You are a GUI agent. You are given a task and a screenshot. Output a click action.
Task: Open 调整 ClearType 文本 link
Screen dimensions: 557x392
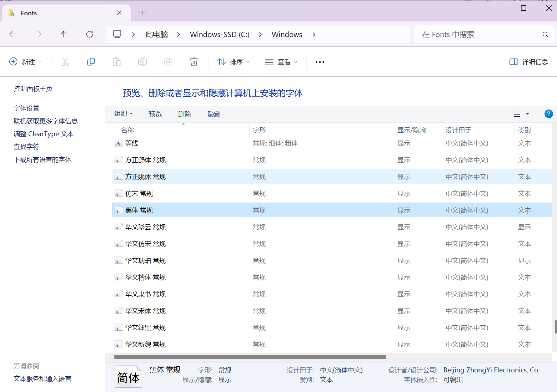[x=44, y=134]
